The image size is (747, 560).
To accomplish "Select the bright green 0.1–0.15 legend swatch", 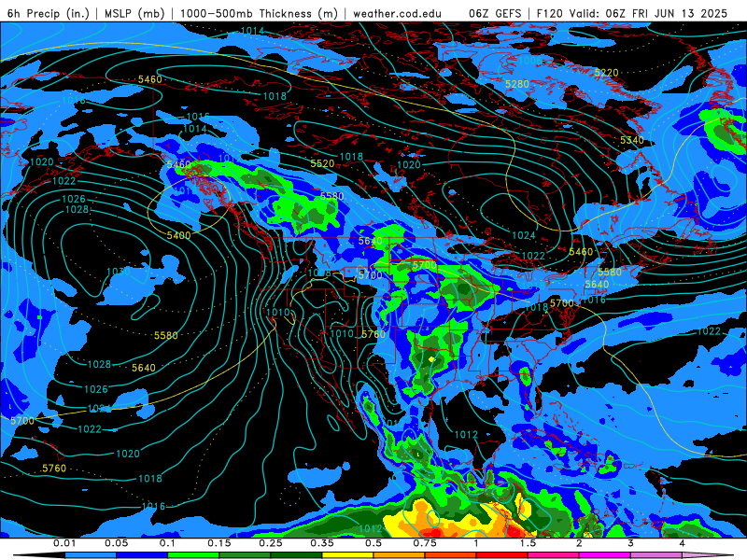I will (x=193, y=555).
